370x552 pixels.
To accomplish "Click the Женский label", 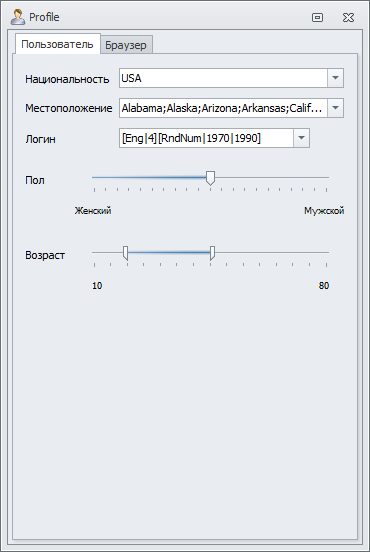I will pyautogui.click(x=93, y=211).
